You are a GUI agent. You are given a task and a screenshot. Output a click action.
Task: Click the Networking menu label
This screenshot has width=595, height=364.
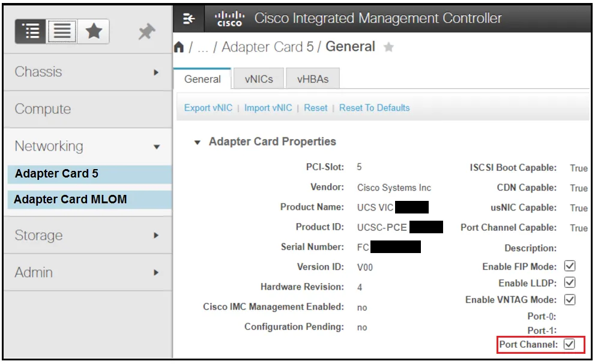[49, 146]
